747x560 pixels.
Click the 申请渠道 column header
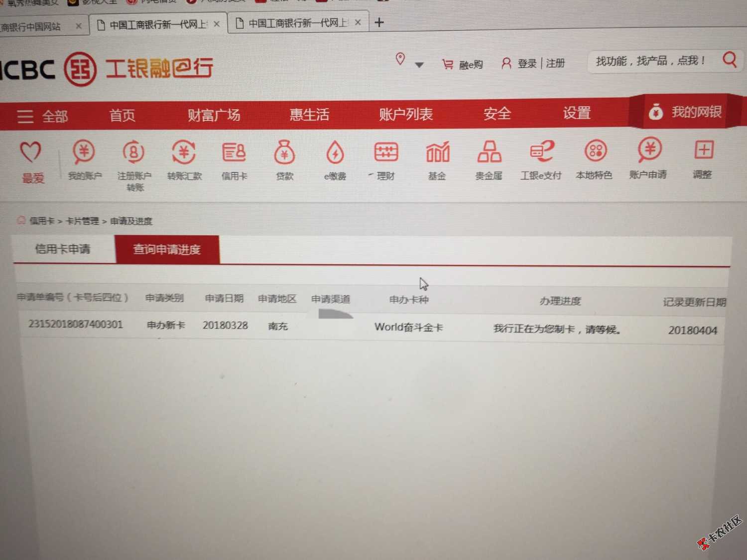tap(331, 299)
